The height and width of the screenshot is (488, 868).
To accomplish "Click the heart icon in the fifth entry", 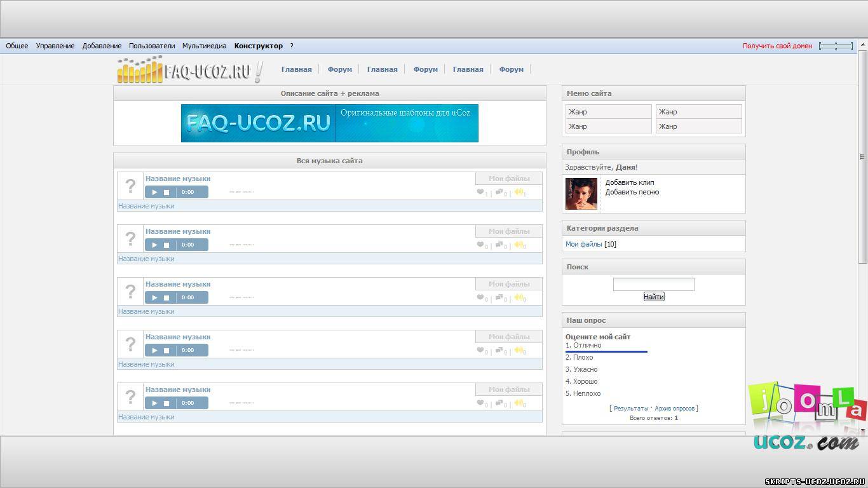I will [480, 403].
